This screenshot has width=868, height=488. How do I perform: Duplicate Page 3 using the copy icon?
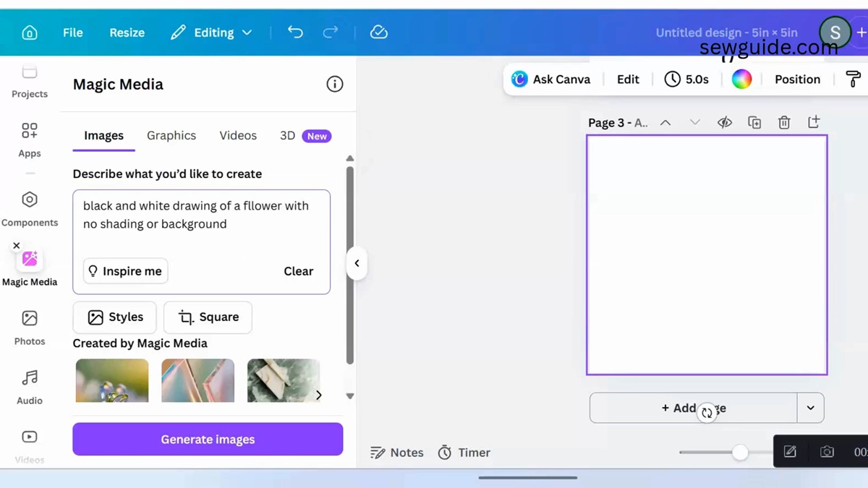click(754, 122)
